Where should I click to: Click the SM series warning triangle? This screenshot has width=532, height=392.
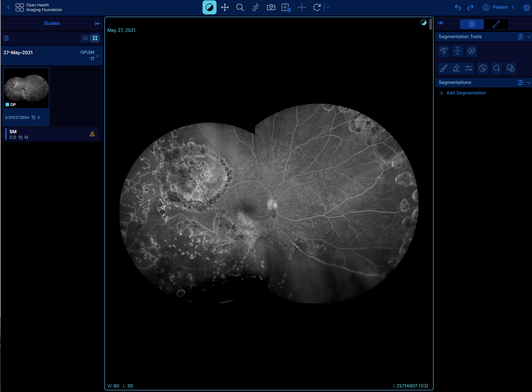[92, 134]
